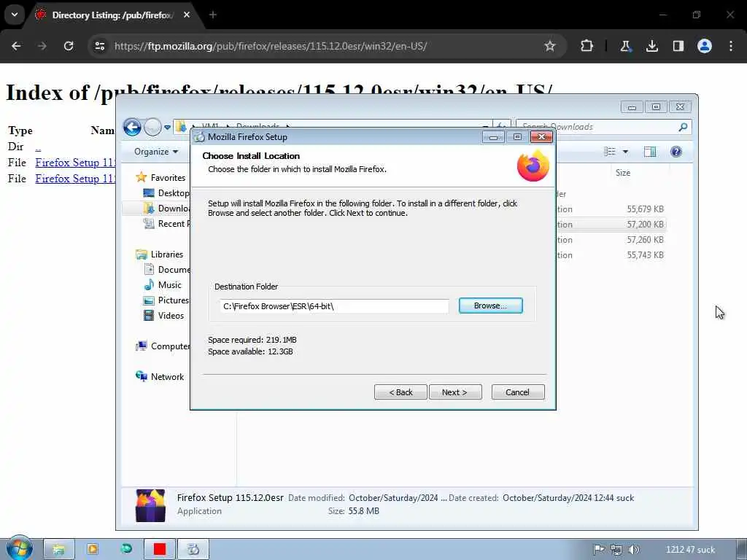Click the browser forward arrow
The image size is (747, 560).
point(42,46)
